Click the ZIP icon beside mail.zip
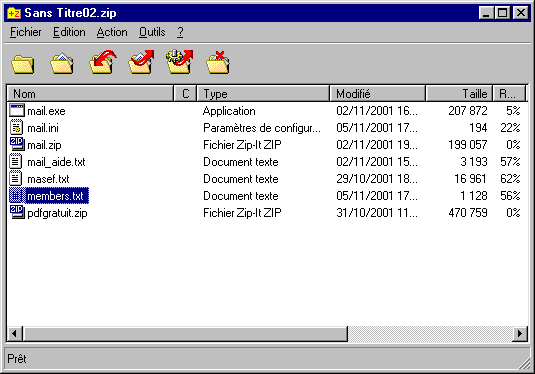535x374 pixels. (x=17, y=144)
